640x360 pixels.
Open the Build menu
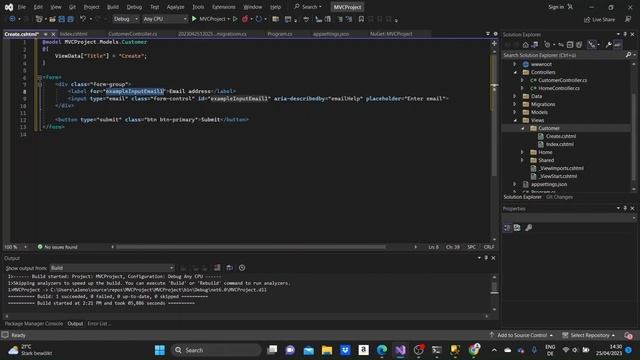tap(113, 7)
